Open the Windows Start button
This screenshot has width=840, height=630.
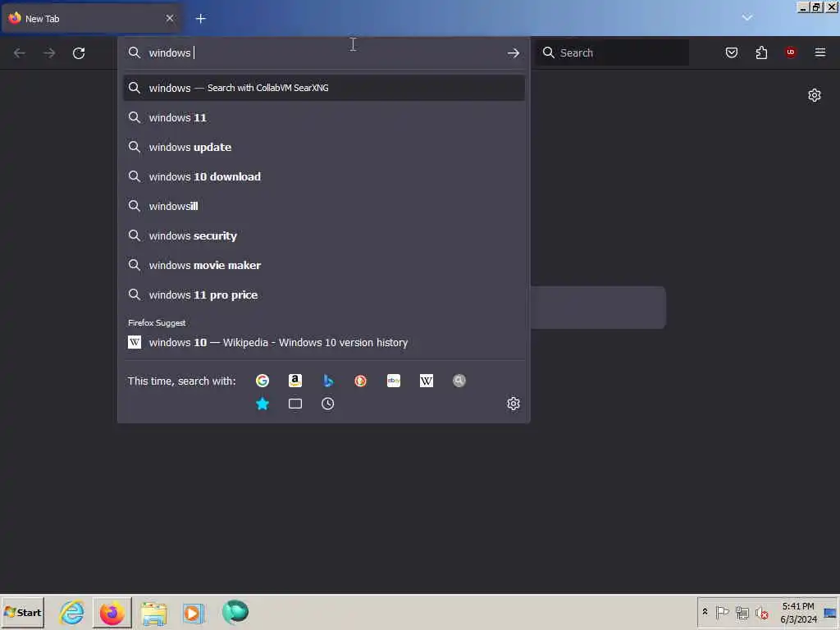tap(23, 612)
